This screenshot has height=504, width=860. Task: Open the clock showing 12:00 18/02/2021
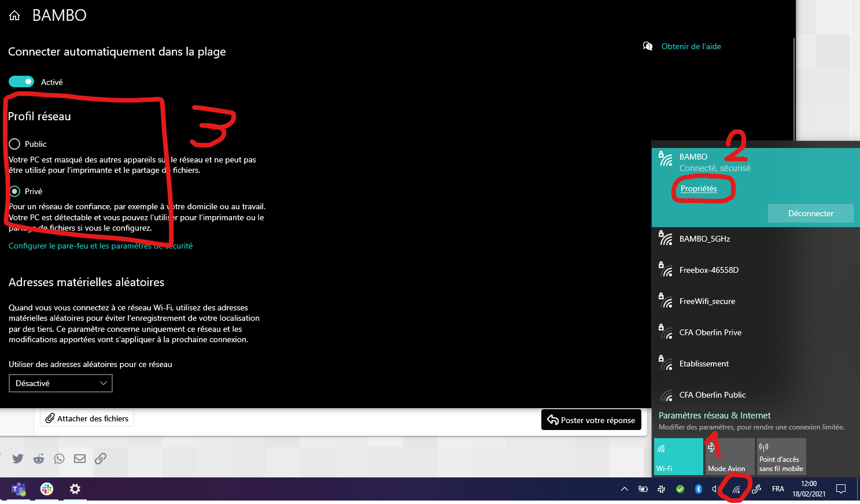click(809, 489)
